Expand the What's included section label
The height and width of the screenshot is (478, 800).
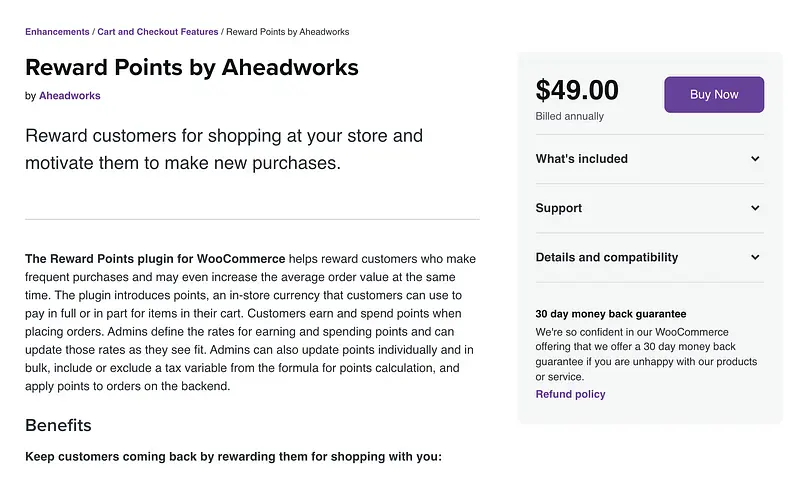[582, 159]
